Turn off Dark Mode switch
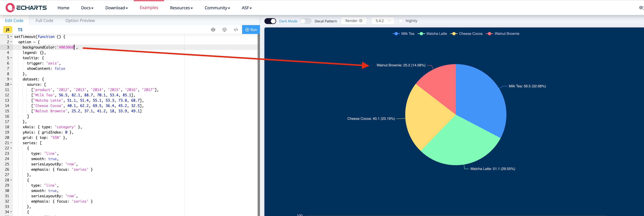This screenshot has height=216, width=644. (270, 21)
